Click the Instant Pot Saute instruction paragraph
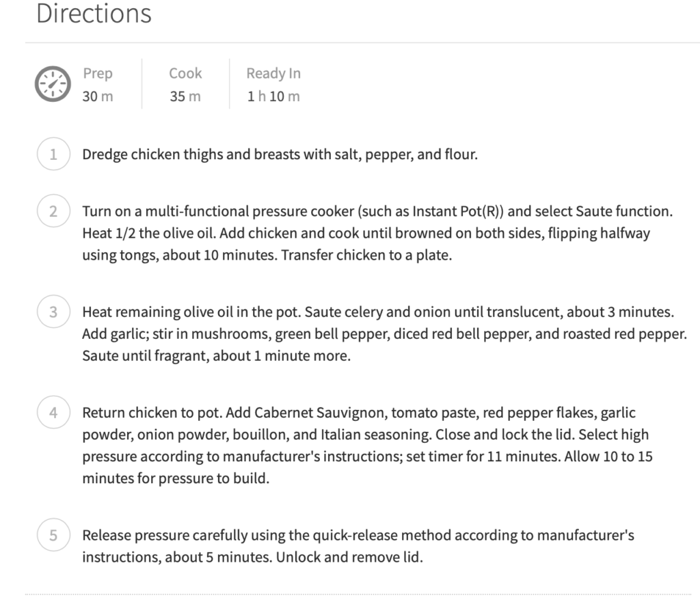 coord(377,233)
